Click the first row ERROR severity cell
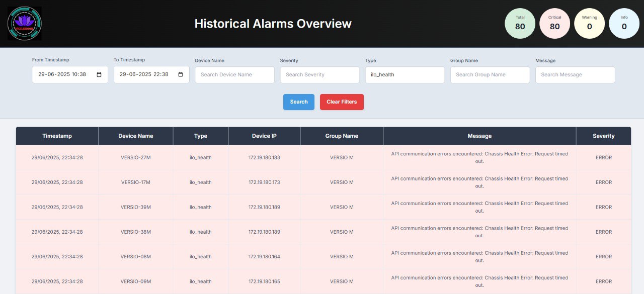The height and width of the screenshot is (294, 644). (x=603, y=157)
